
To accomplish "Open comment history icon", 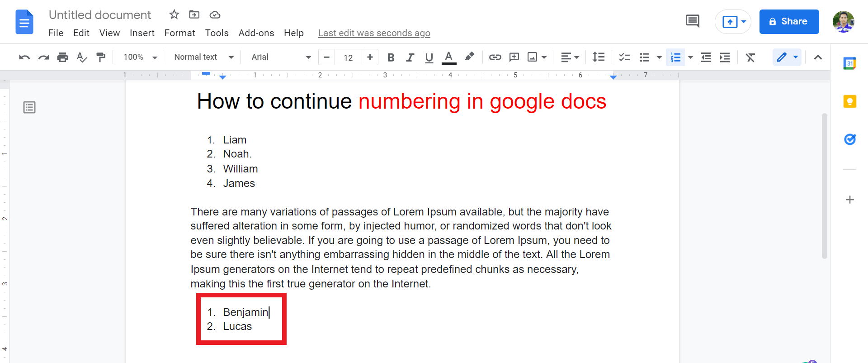I will click(x=692, y=21).
